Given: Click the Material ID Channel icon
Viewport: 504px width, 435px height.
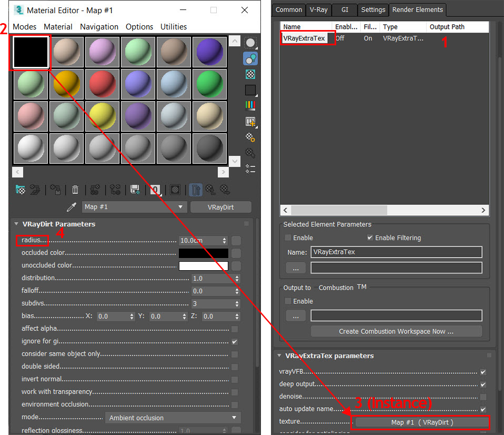Looking at the screenshot, I should click(x=155, y=190).
